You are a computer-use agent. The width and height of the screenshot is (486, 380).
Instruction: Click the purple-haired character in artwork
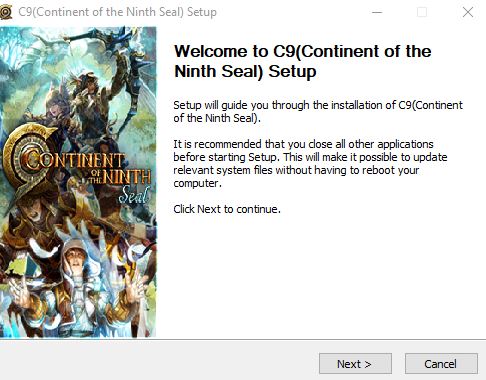point(57,105)
